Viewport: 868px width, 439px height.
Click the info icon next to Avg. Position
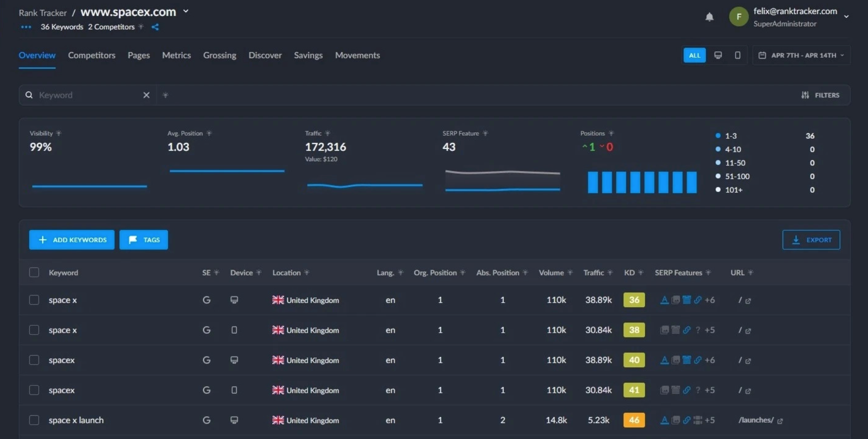(x=209, y=133)
